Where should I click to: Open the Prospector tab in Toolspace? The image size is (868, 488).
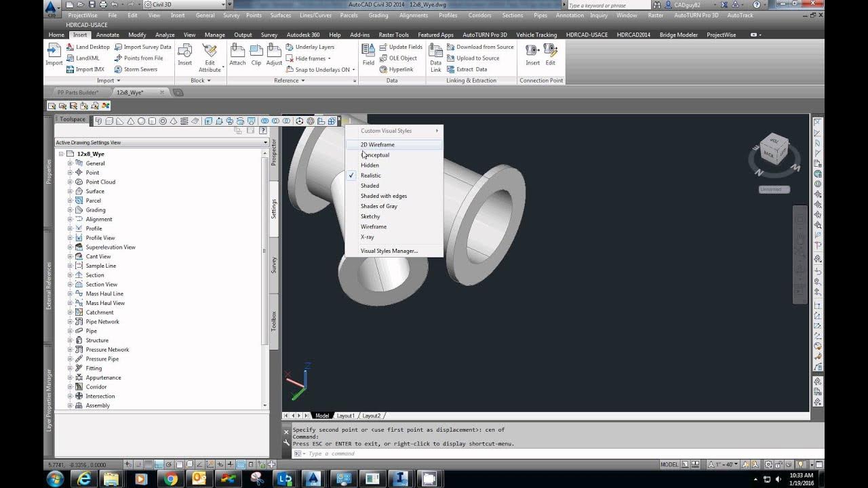(274, 152)
